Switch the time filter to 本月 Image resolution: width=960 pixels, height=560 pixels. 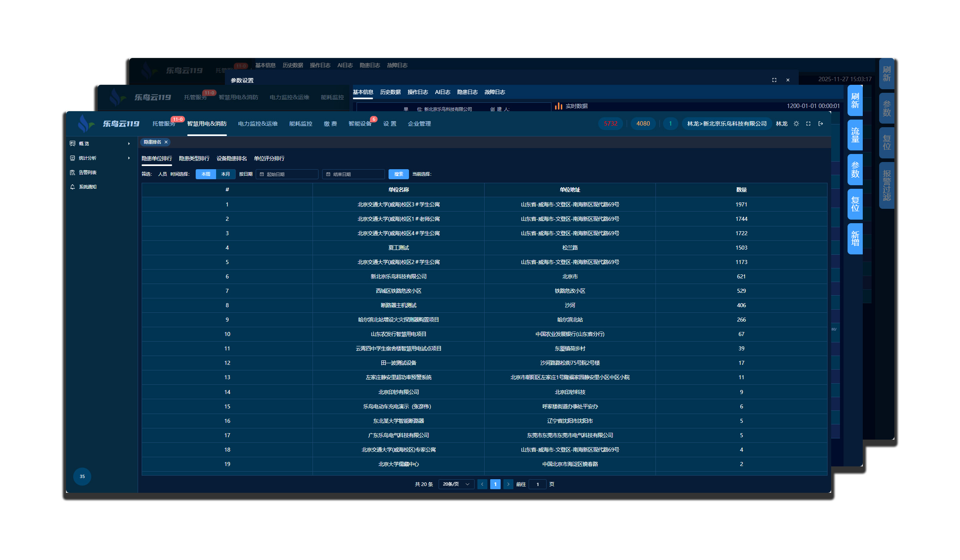pyautogui.click(x=226, y=174)
